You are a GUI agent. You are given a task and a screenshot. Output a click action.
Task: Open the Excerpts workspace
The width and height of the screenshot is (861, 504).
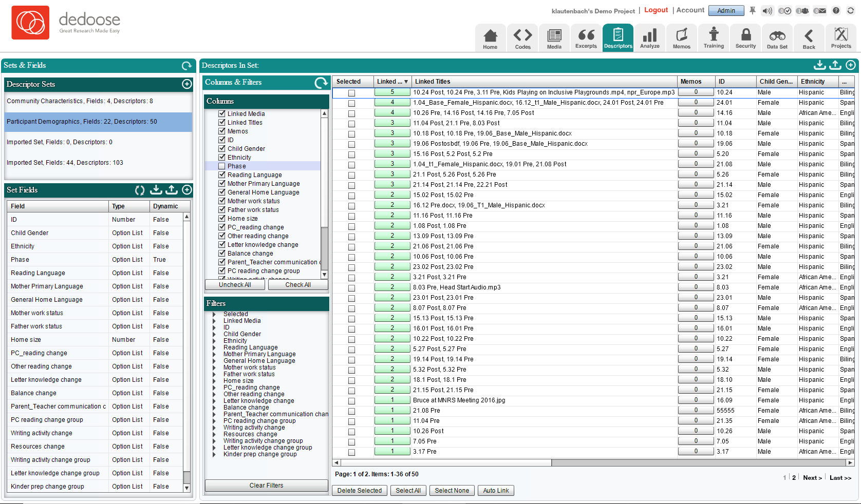click(586, 38)
